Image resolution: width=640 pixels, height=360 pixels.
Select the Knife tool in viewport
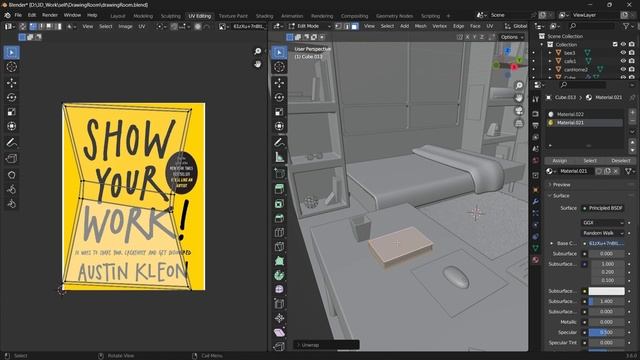[279, 247]
